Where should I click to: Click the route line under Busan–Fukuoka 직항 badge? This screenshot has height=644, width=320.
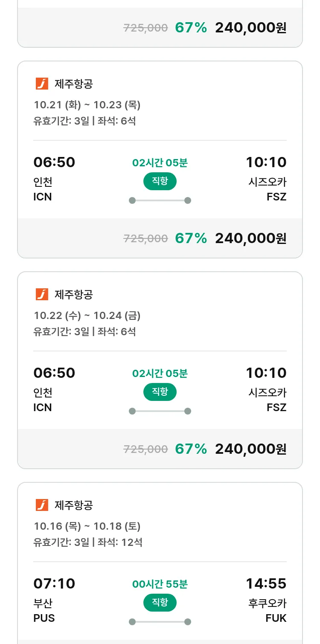click(160, 622)
